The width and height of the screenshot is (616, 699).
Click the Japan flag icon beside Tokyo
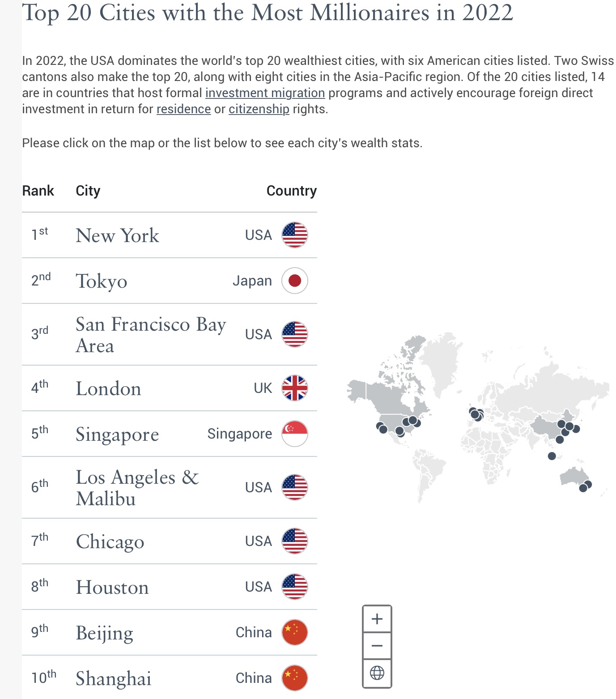[294, 281]
